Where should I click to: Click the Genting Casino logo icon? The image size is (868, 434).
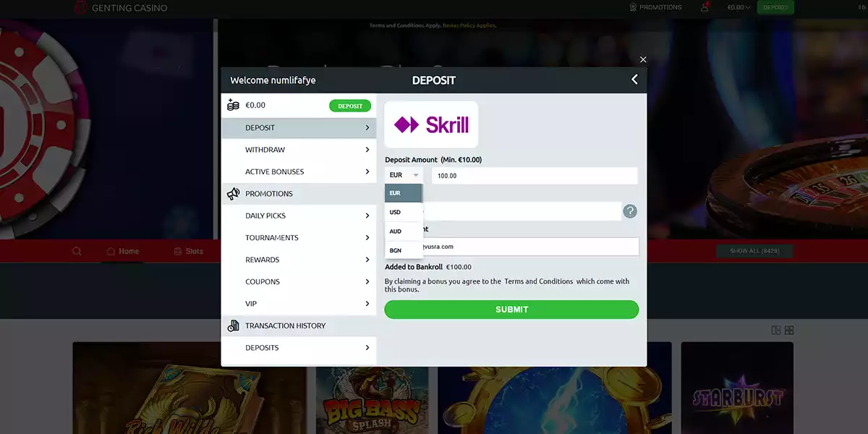point(80,8)
